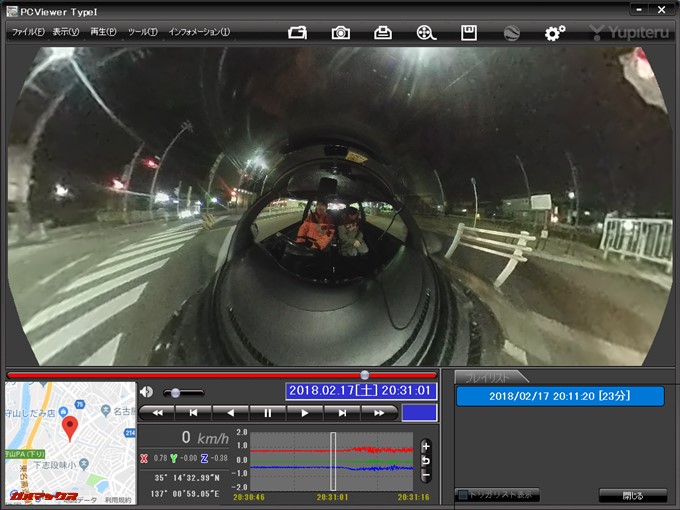Select playlist entry 2018/02/17 20:11:20

click(560, 396)
